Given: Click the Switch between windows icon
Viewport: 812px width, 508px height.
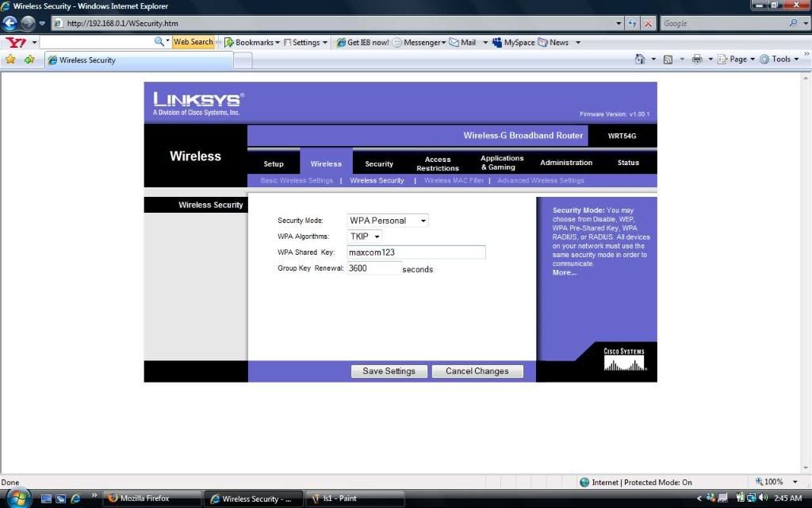Looking at the screenshot, I should (x=60, y=498).
